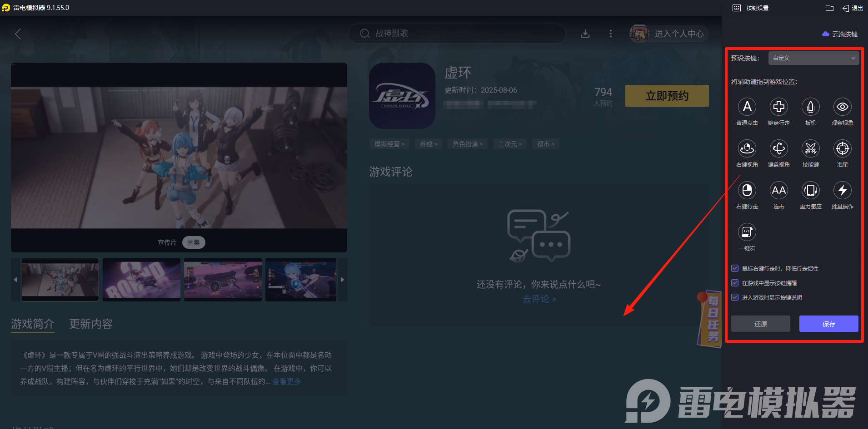868x429 pixels.
Task: Expand the game description via 查看更多
Action: pos(286,381)
